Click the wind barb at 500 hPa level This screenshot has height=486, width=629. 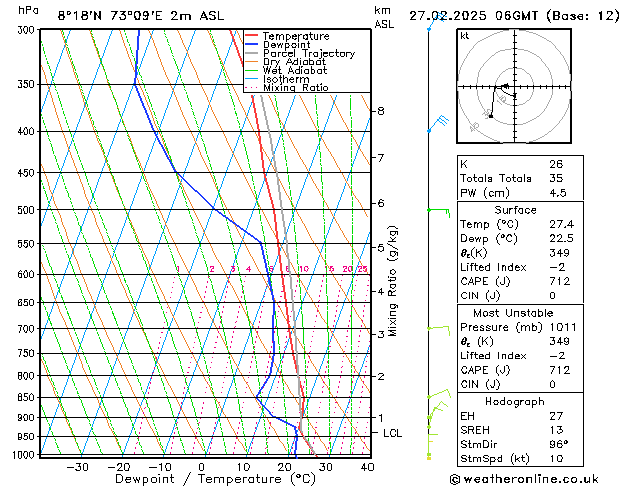tap(437, 210)
